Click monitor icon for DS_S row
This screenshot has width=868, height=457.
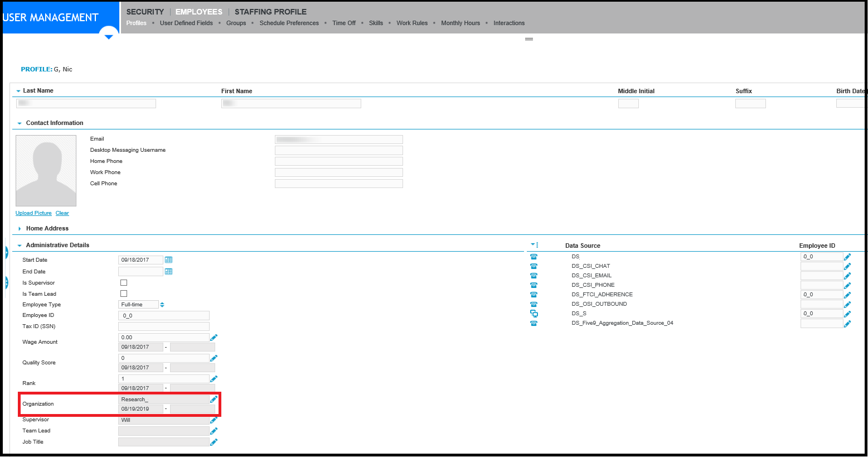coord(534,314)
